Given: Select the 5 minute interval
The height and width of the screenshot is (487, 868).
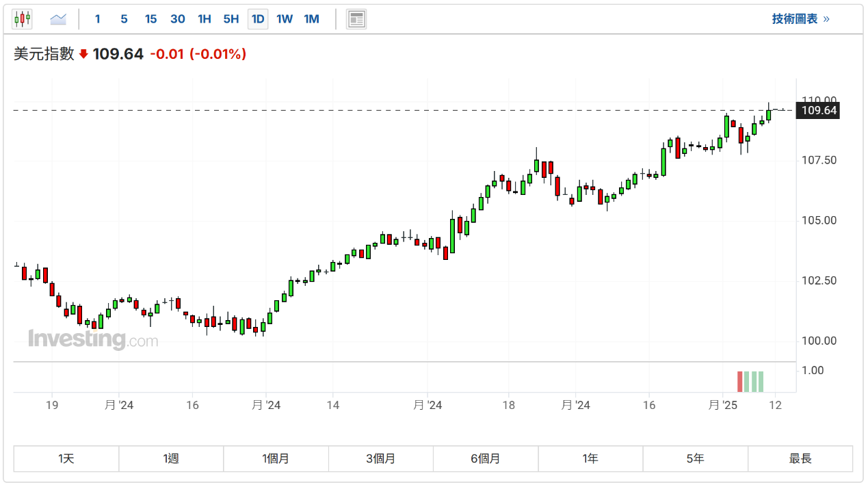Looking at the screenshot, I should coord(124,19).
